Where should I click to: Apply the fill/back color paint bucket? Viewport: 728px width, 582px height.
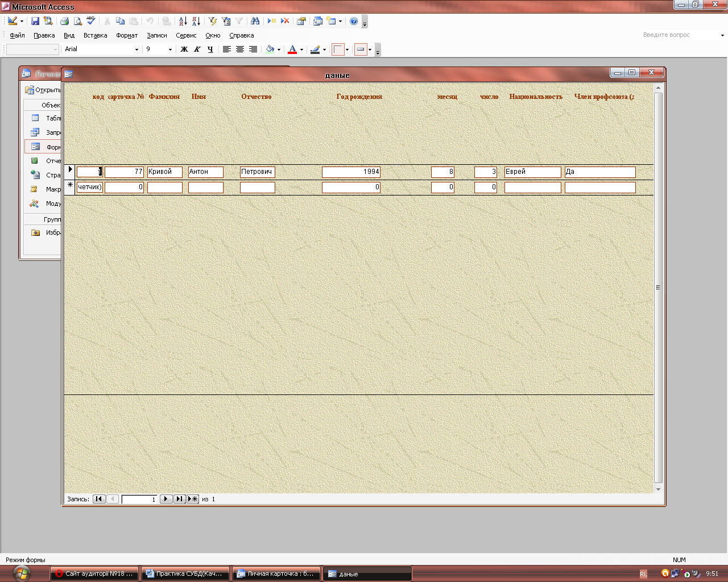coord(270,49)
